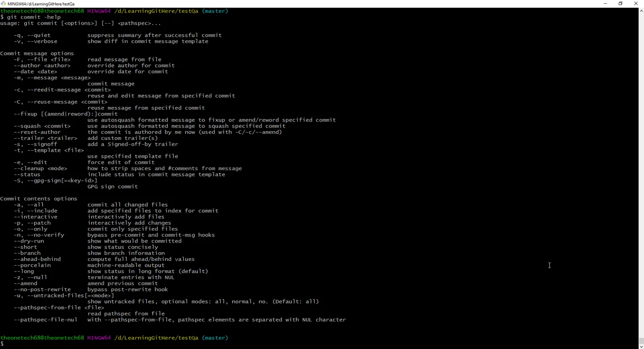Click the master branch name in the prompt
Image resolution: width=644 pixels, height=349 pixels.
click(x=215, y=338)
